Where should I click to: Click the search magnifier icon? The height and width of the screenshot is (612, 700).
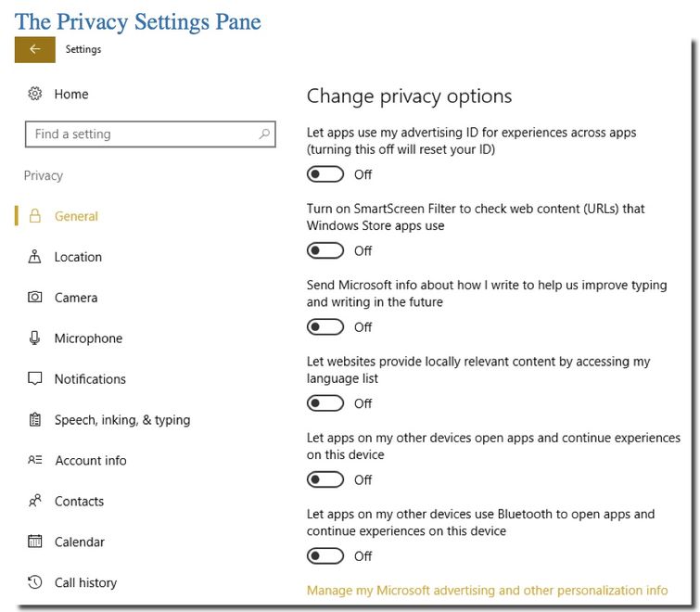[x=264, y=134]
